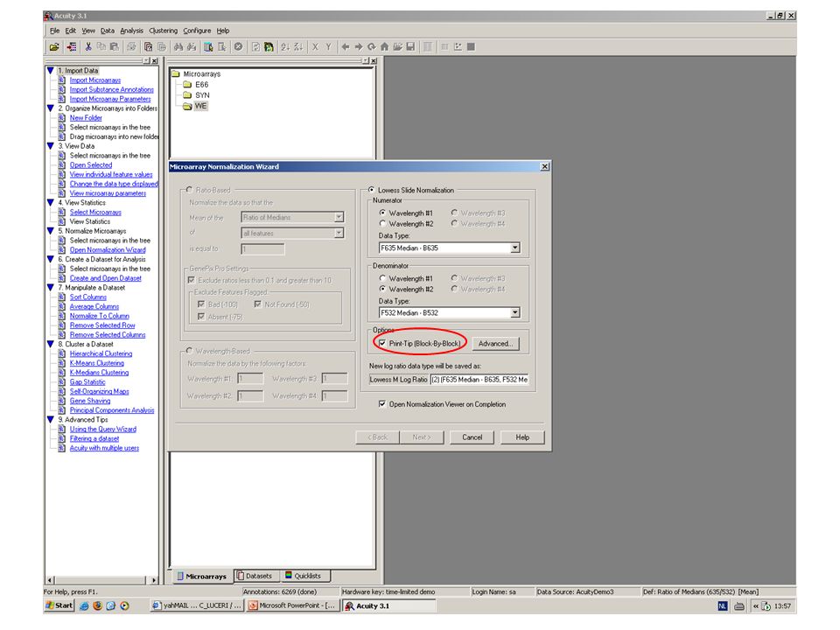This screenshot has width=840, height=630.
Task: Launch Internet Explorer from the taskbar quick launch
Action: click(x=84, y=605)
